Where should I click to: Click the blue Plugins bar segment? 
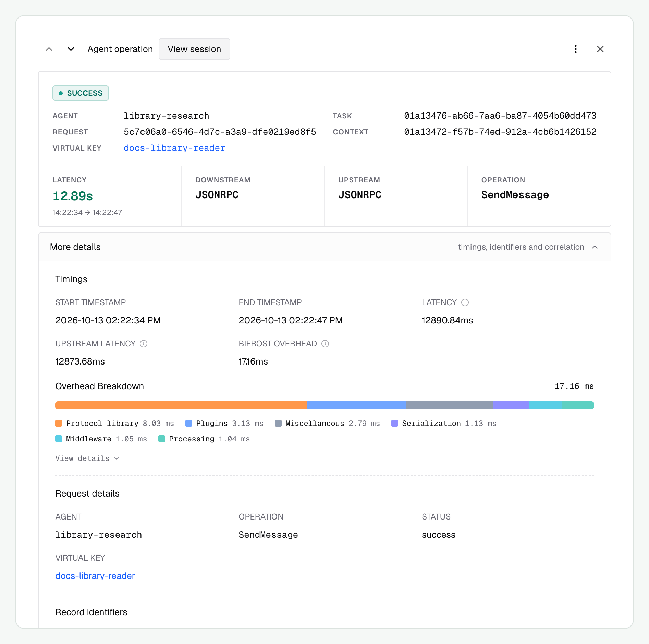click(x=357, y=405)
